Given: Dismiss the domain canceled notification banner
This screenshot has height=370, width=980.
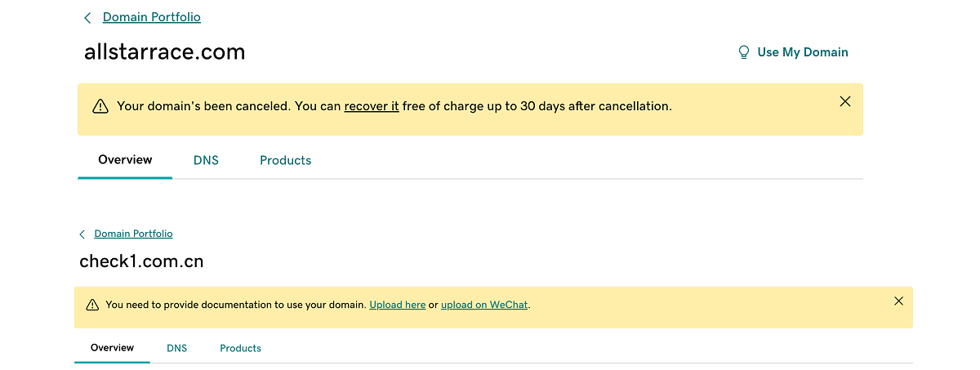Looking at the screenshot, I should coord(845,101).
